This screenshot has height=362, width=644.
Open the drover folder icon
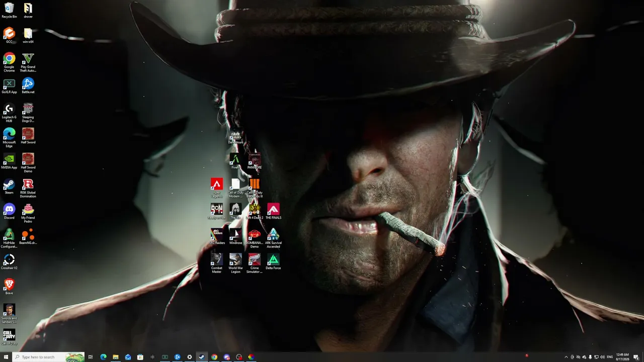28,10
